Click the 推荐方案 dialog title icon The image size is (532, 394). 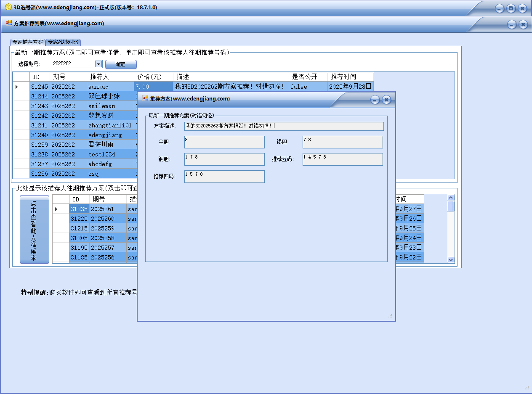pos(145,98)
